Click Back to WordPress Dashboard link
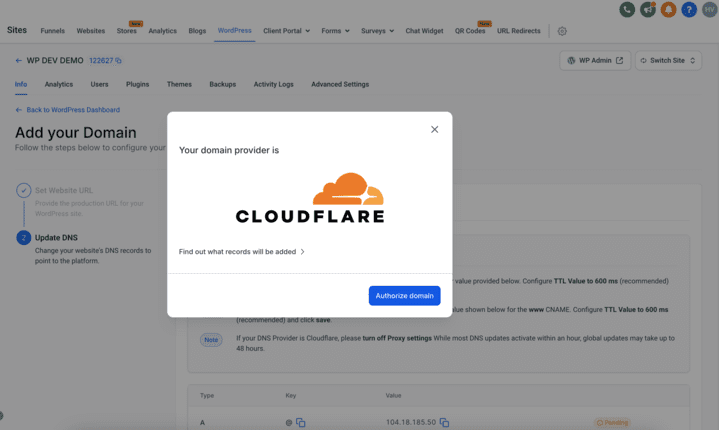Image resolution: width=719 pixels, height=430 pixels. tap(67, 110)
